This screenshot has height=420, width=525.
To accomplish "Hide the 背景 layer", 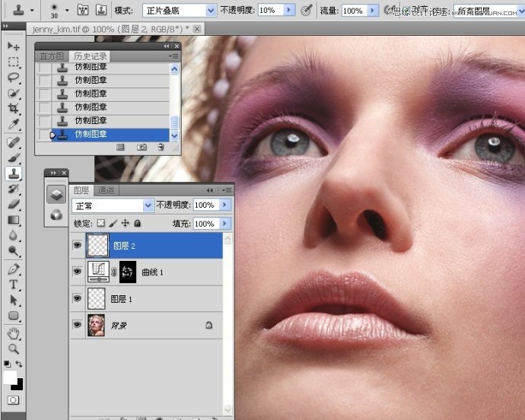I will click(78, 325).
